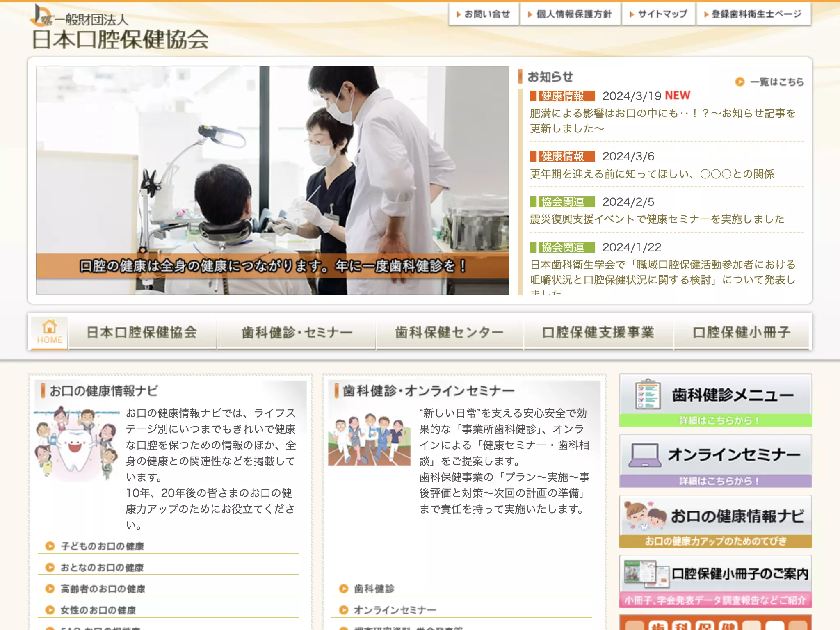This screenshot has height=630, width=840.
Task: Select the 歯科健診・セミナー navigation tab
Action: [x=297, y=332]
